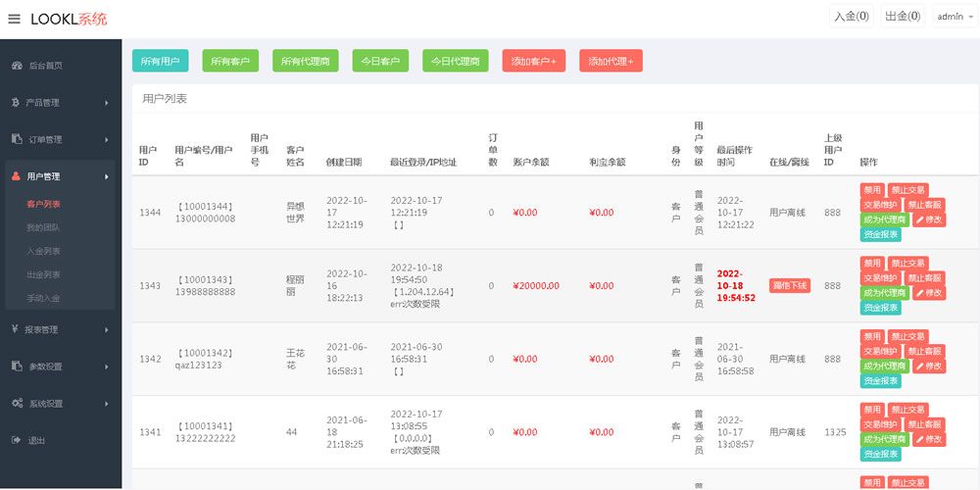This screenshot has height=490, width=980.
Task: Click the yen icon for 报表管理
Action: coord(16,329)
